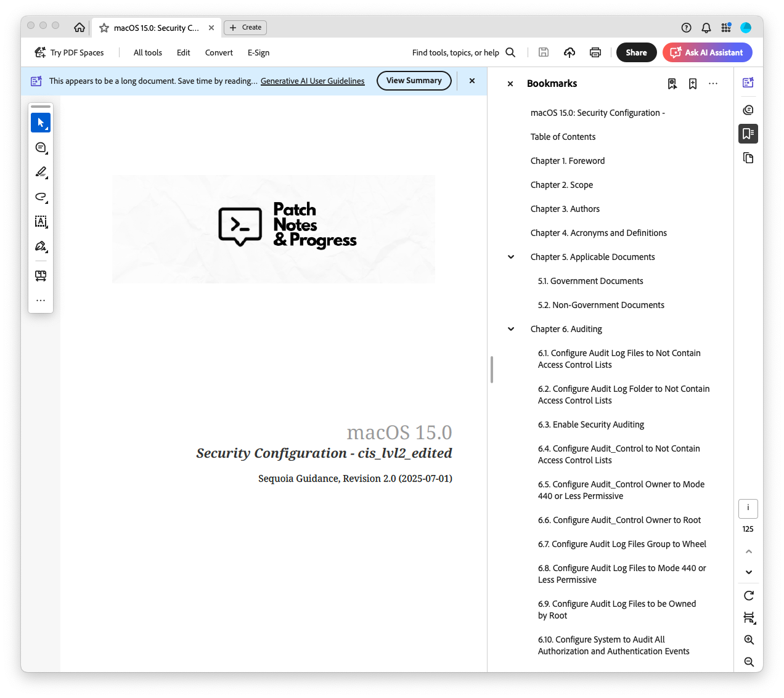Click the Save (floppy disk) icon
This screenshot has width=784, height=698.
[x=544, y=52]
